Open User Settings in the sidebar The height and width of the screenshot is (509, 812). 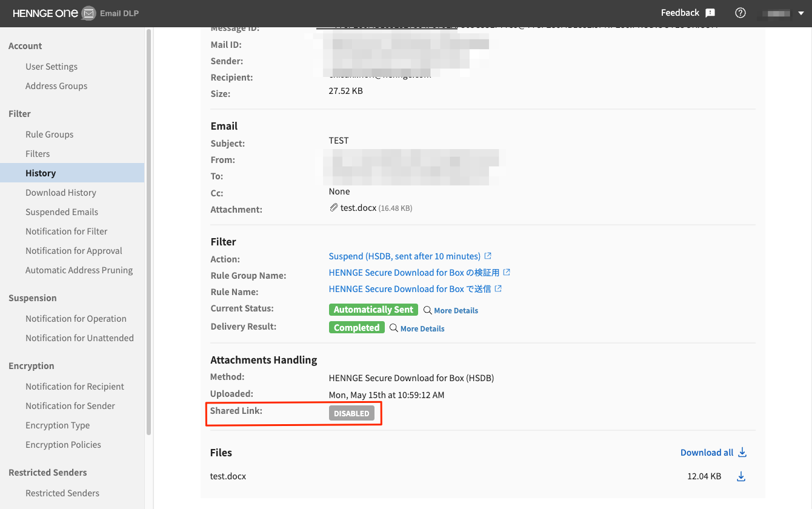tap(52, 67)
